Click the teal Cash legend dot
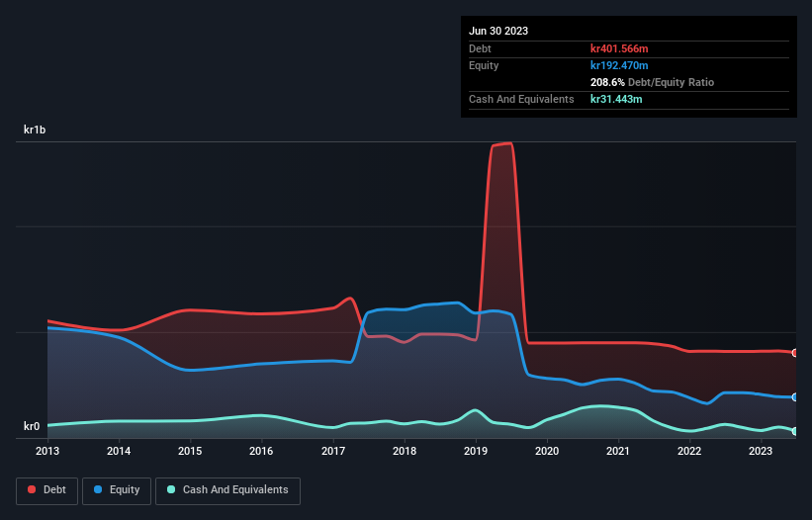 pos(171,489)
